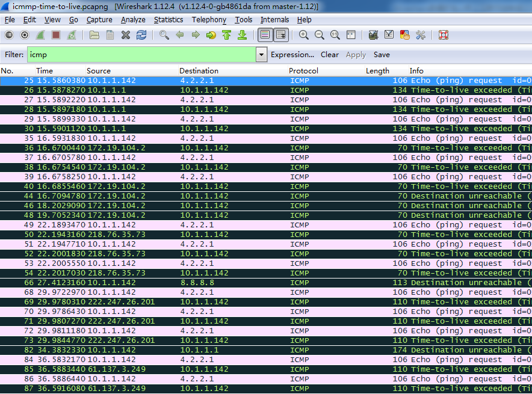Open the Telephony menu
The height and width of the screenshot is (394, 532).
209,20
